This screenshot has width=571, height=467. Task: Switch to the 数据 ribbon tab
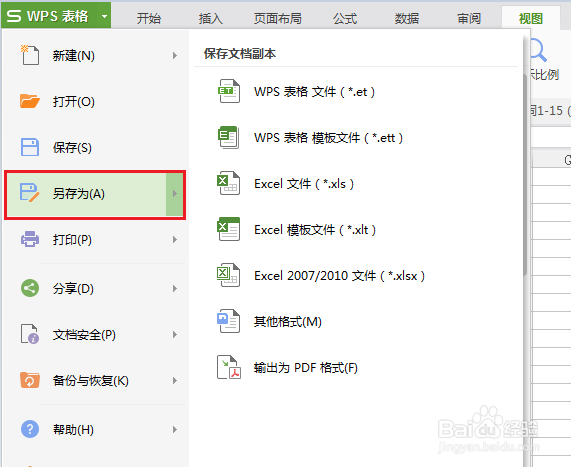point(407,18)
